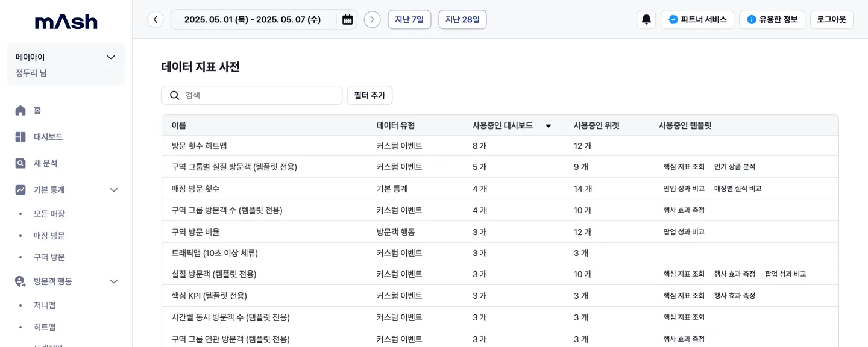Click 로그아웃 button

pyautogui.click(x=832, y=19)
